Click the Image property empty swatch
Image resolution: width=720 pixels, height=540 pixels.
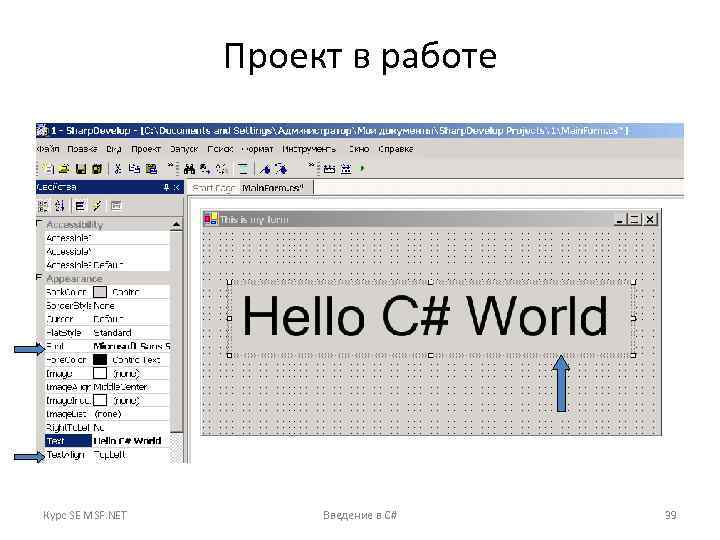pyautogui.click(x=100, y=373)
